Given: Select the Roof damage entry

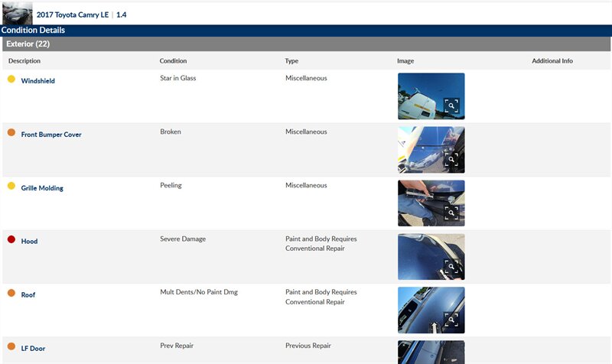Looking at the screenshot, I should 29,295.
